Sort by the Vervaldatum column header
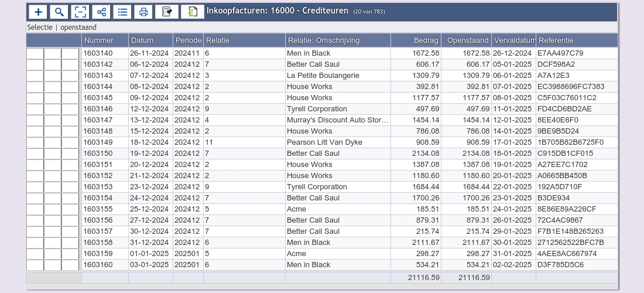Image resolution: width=644 pixels, height=293 pixels. pyautogui.click(x=514, y=40)
